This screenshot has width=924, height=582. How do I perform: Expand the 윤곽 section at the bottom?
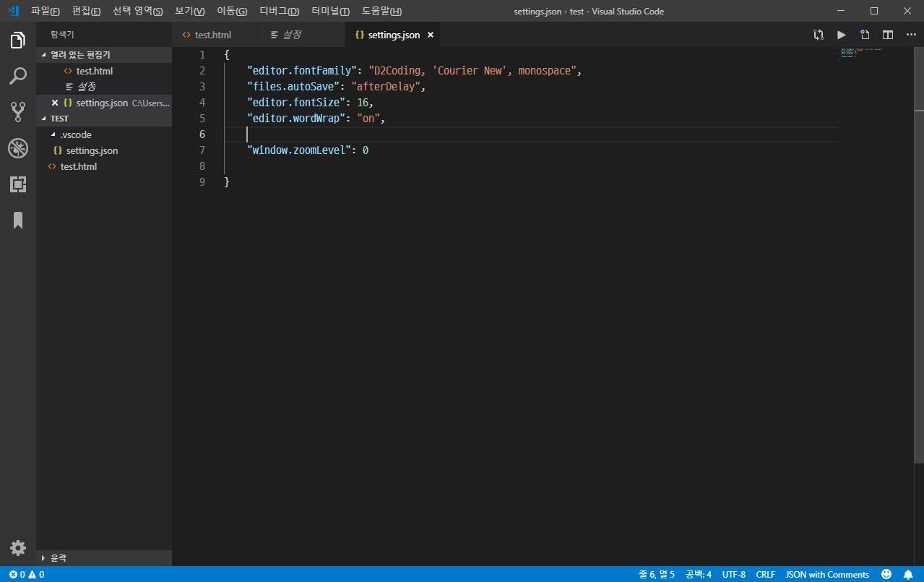pos(58,557)
